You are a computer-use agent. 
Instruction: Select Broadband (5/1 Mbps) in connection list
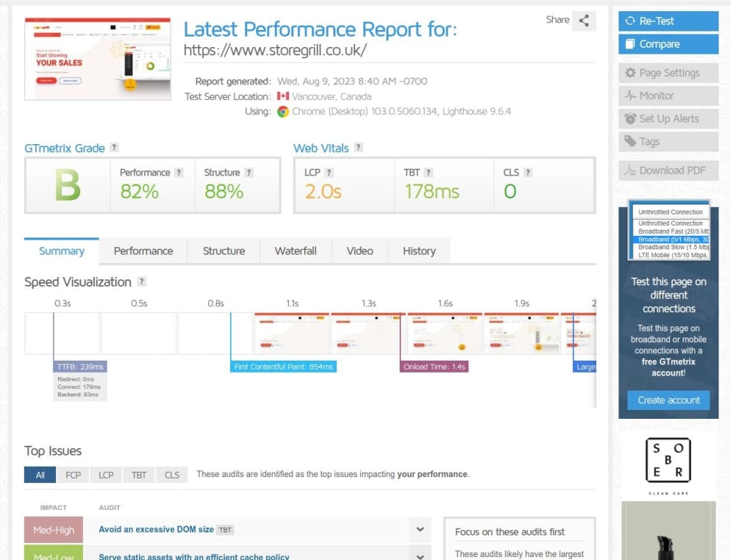click(671, 239)
